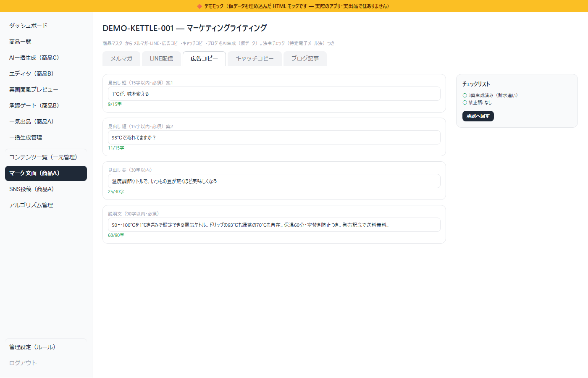Select 広告コピー tab
Viewport: 588px width, 378px height.
204,59
